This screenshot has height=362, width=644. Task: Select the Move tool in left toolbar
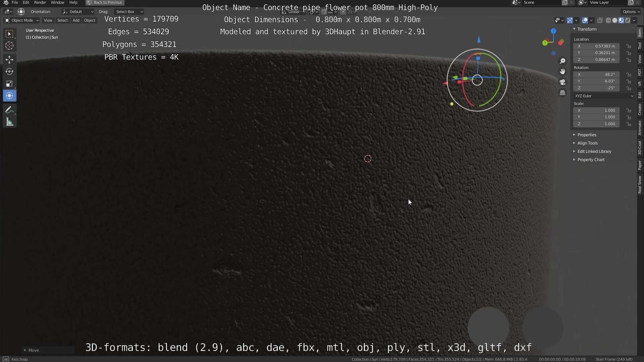9,60
